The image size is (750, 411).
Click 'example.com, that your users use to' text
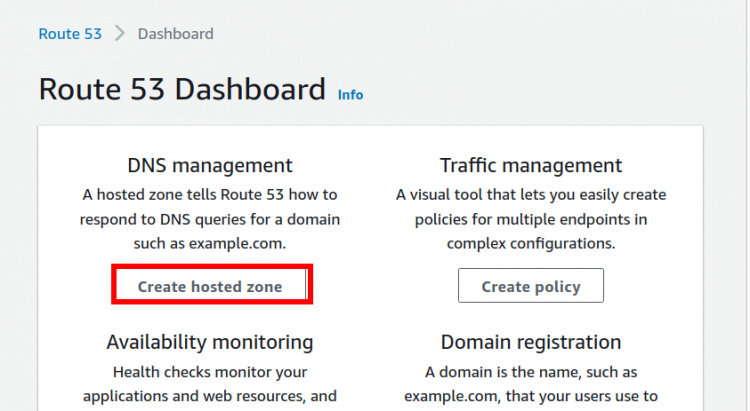coord(531,396)
